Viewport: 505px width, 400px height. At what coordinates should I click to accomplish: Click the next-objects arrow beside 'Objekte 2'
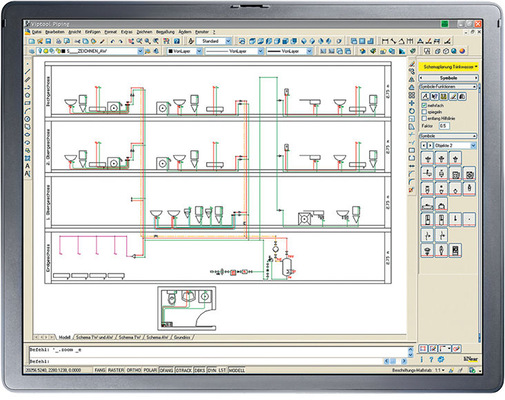coord(430,146)
